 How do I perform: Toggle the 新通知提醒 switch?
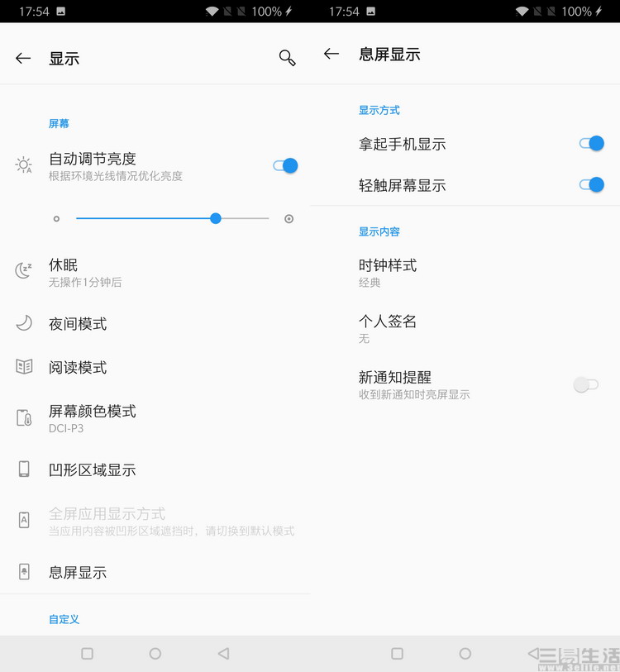tap(585, 384)
